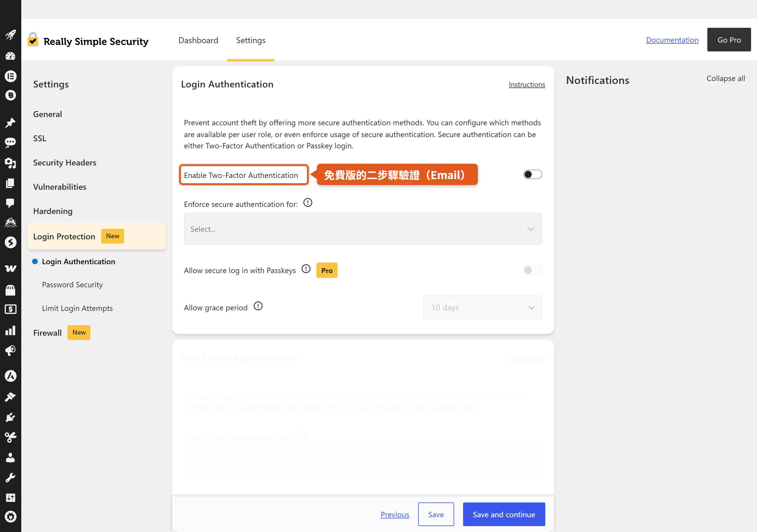Toggle Allow secure log in with Passkeys
This screenshot has width=757, height=532.
click(533, 270)
